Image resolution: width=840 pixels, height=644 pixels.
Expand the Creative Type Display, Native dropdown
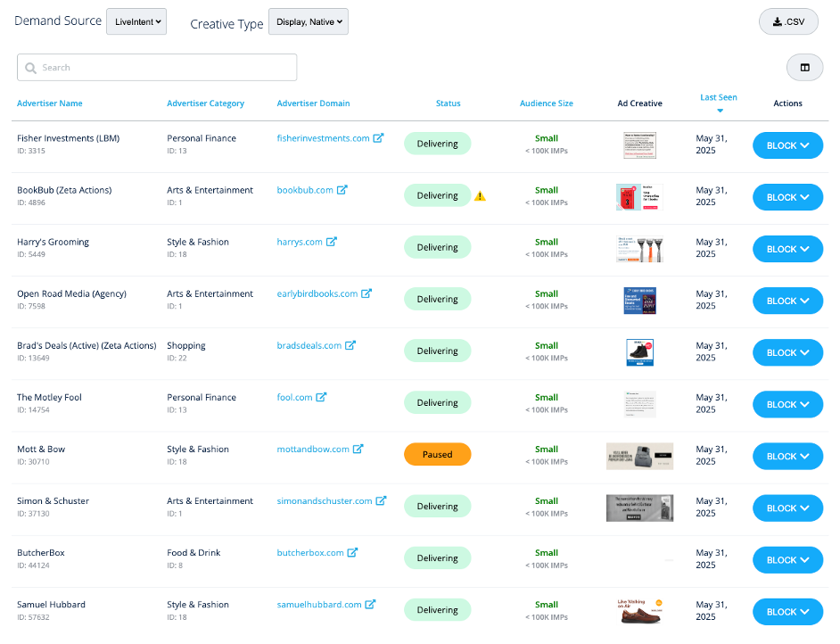pos(309,22)
